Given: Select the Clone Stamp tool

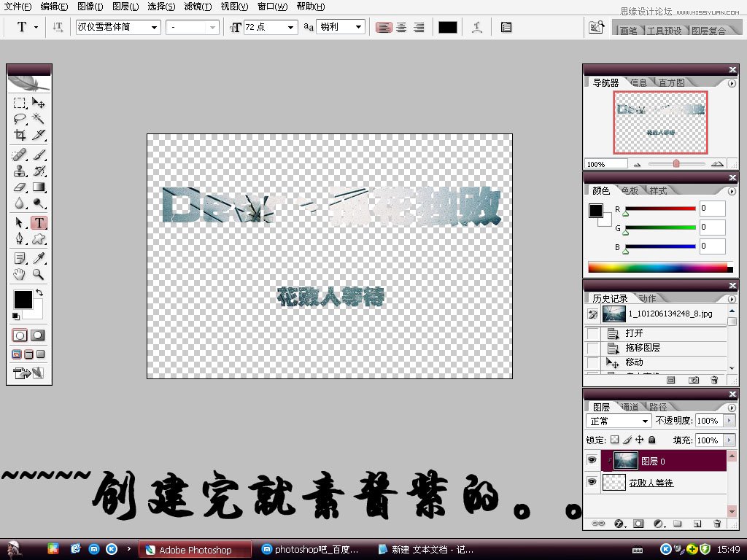Looking at the screenshot, I should pyautogui.click(x=20, y=171).
